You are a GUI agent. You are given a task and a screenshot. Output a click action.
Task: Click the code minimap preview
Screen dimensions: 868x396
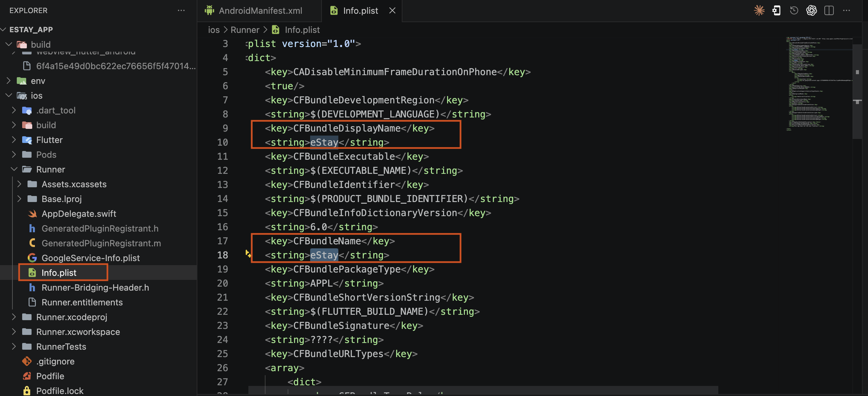[x=819, y=84]
